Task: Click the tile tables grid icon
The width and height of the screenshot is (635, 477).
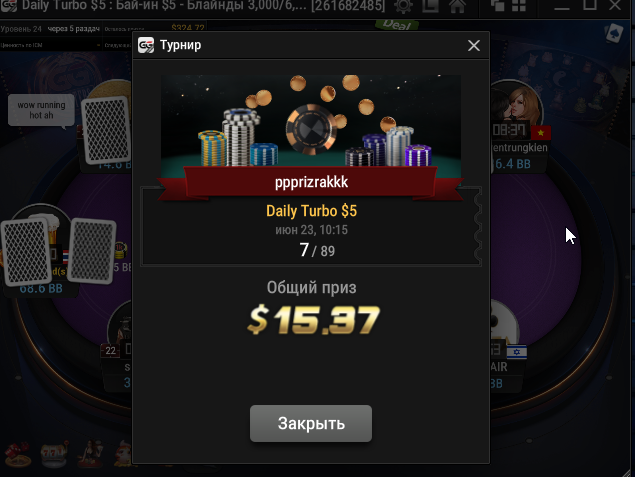Action: pyautogui.click(x=519, y=5)
